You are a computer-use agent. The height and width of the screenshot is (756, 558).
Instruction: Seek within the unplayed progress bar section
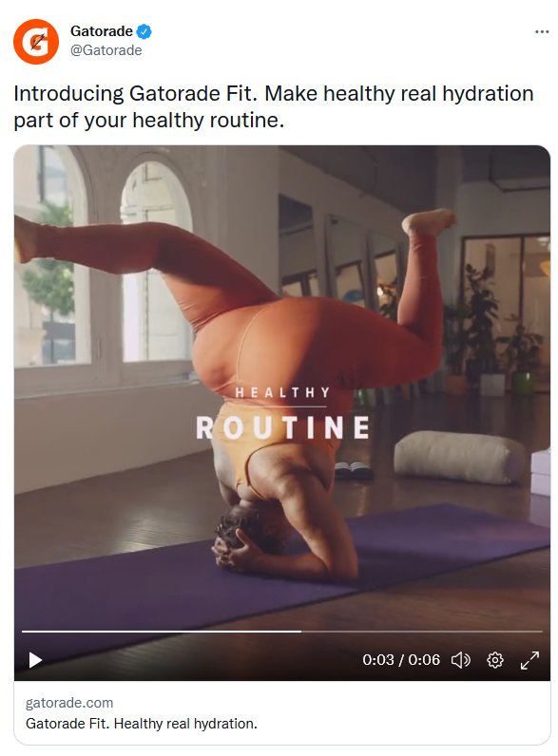click(x=422, y=632)
